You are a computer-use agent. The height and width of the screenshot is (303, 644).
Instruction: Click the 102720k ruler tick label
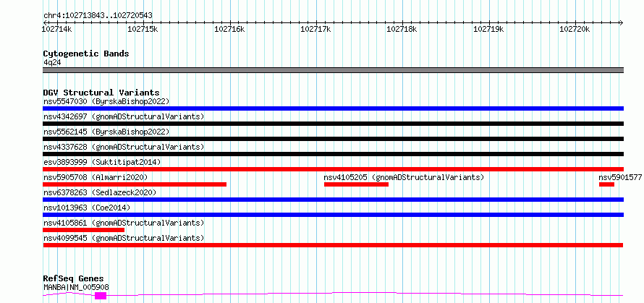point(575,29)
